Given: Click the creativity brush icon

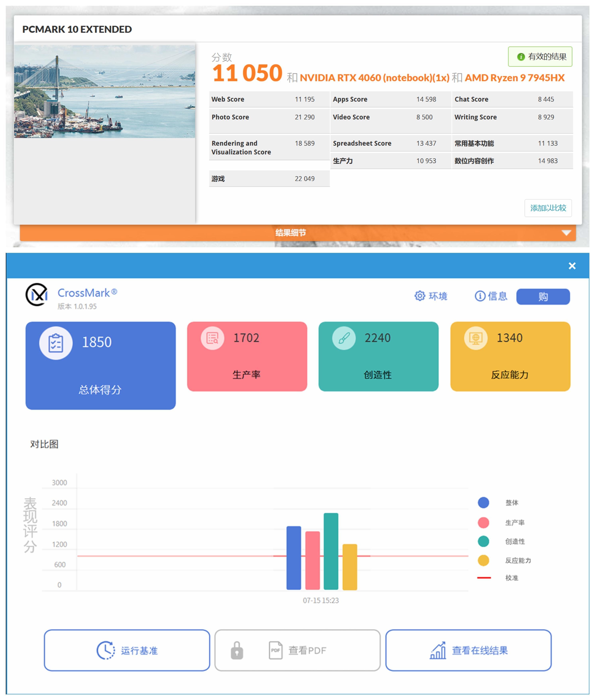Looking at the screenshot, I should (x=344, y=338).
